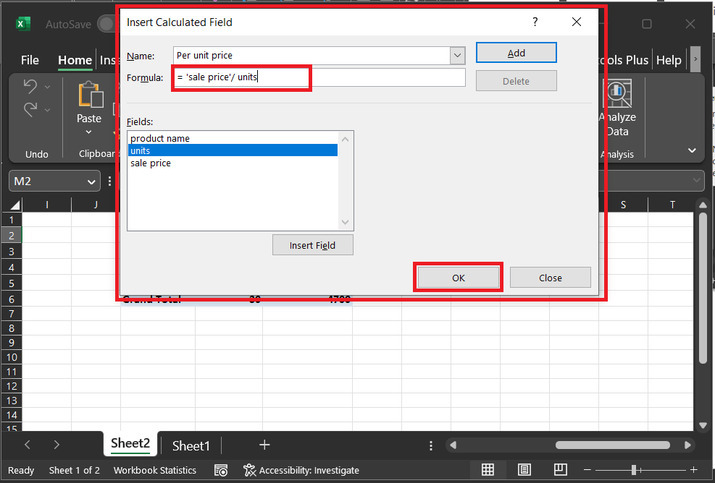Click the Close button in dialog
The width and height of the screenshot is (715, 483).
550,278
